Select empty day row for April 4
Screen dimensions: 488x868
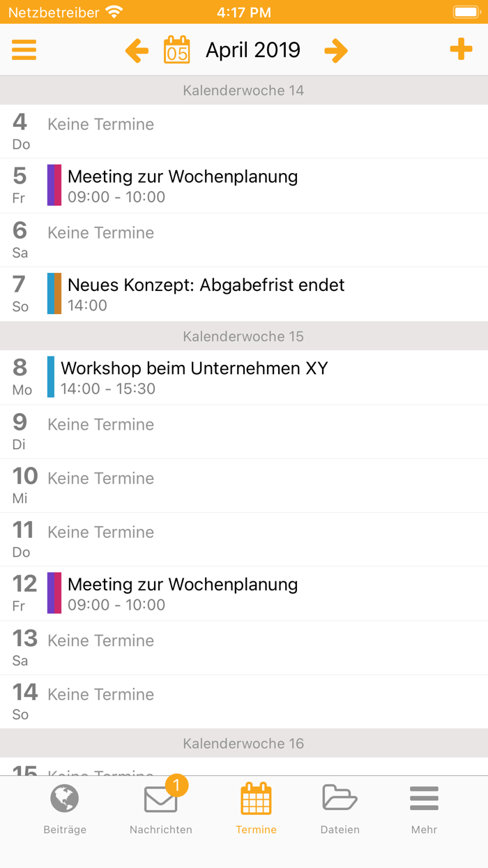(x=244, y=132)
